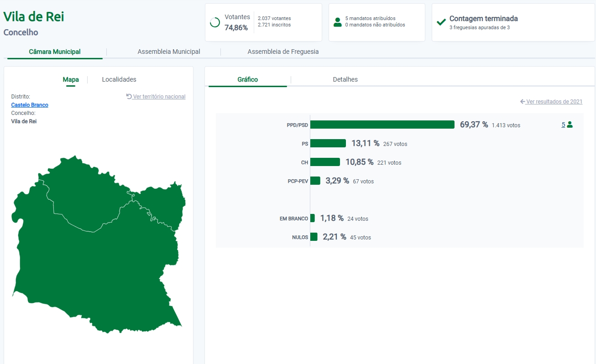Click the PPD/PSD green result bar

click(x=382, y=125)
